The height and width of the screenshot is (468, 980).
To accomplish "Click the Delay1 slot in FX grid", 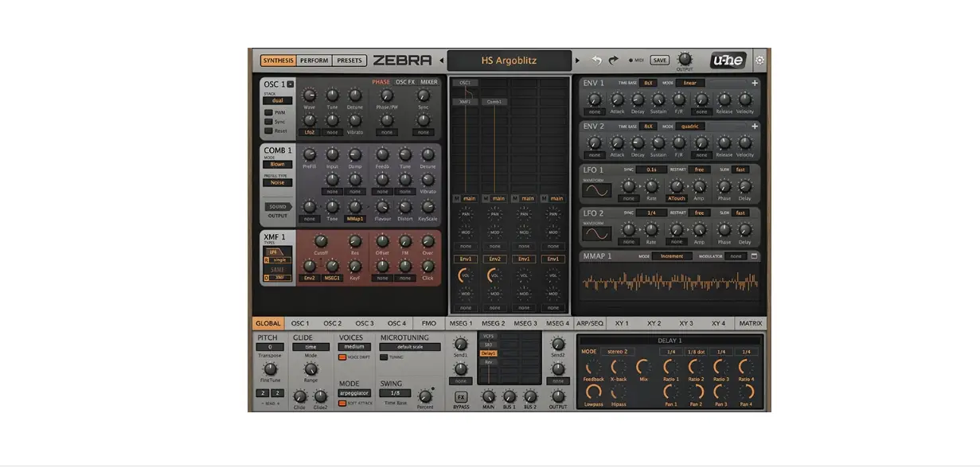I will 488,353.
